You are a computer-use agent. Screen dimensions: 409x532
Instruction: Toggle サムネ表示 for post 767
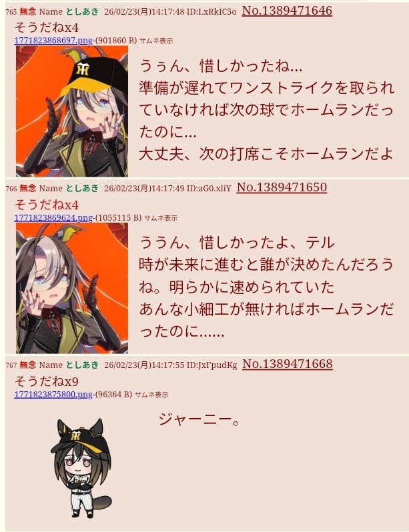click(x=151, y=395)
